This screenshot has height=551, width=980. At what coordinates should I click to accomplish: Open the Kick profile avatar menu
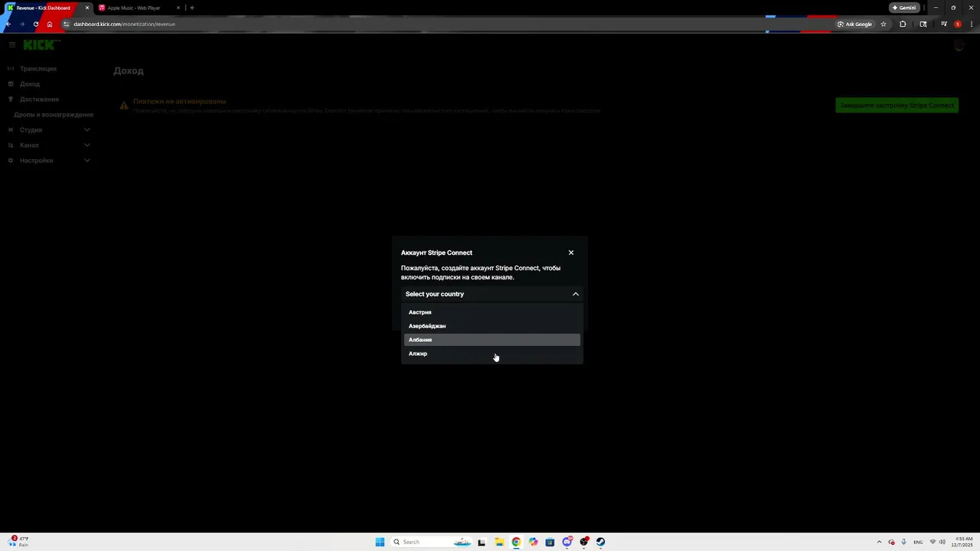pos(959,46)
